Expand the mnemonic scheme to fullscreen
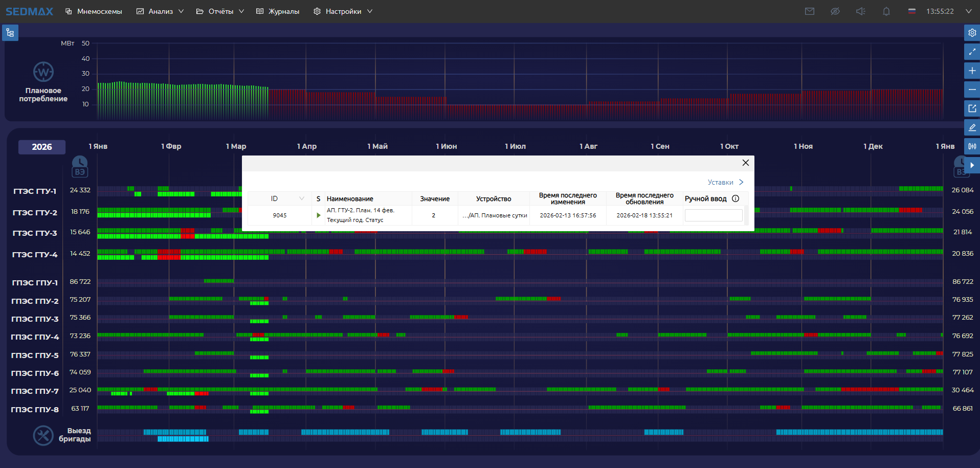 click(x=972, y=52)
